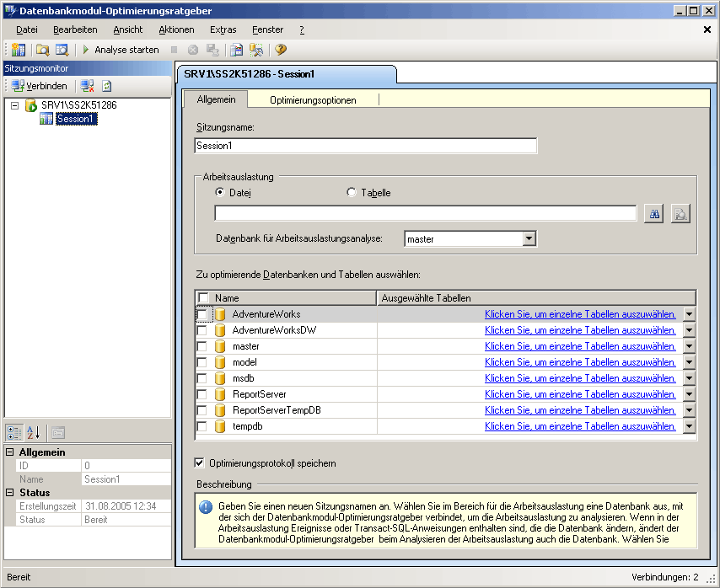Viewport: 720px width, 588px height.
Task: Click link to select individual tables for master
Action: (580, 345)
